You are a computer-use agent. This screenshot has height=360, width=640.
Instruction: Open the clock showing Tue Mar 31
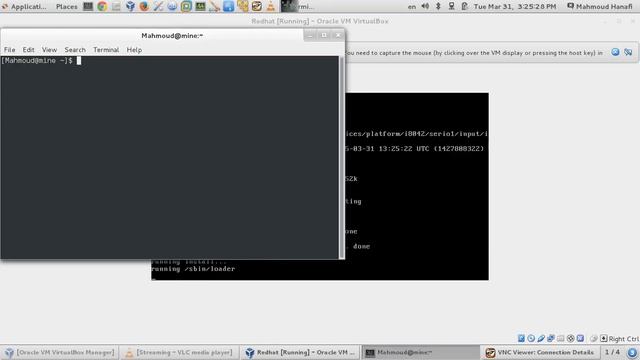coord(515,7)
